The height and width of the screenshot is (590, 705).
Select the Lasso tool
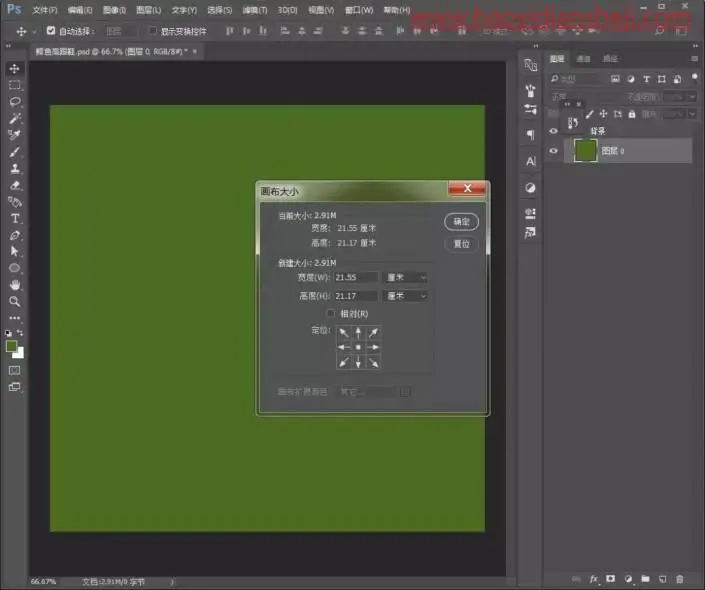(x=14, y=102)
